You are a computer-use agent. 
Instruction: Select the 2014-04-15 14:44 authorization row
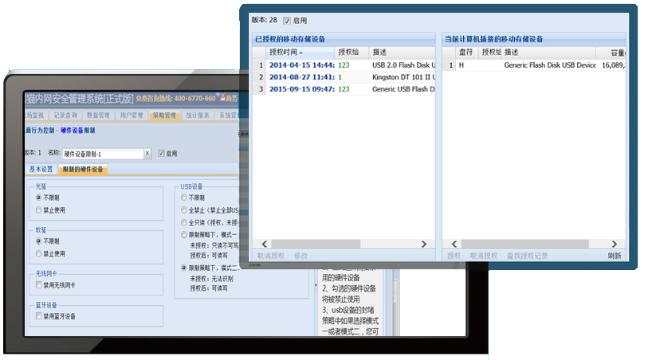pos(344,65)
